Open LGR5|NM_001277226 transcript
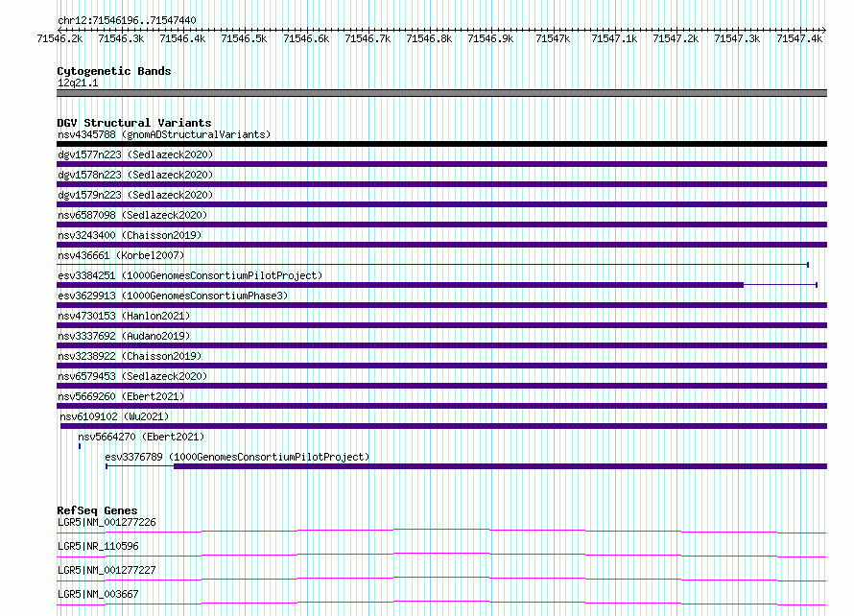Viewport: 854px width, 616px height. [107, 522]
